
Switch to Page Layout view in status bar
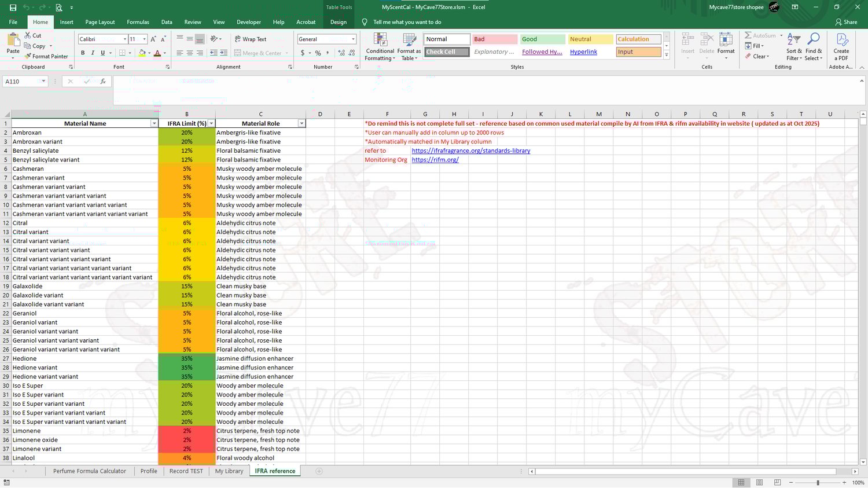(x=759, y=482)
